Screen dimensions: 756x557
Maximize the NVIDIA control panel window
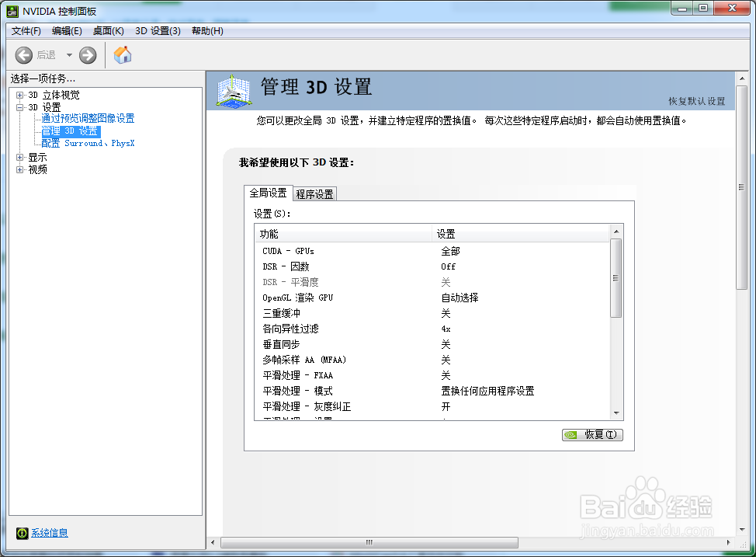[x=703, y=9]
